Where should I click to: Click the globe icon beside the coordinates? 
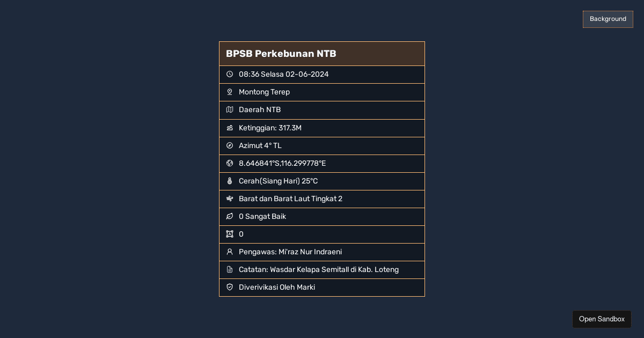click(x=230, y=163)
